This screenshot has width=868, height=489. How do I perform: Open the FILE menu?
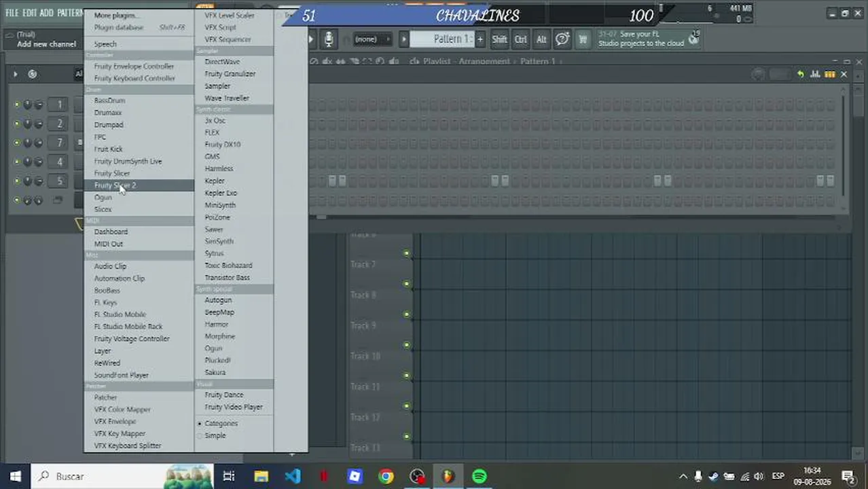(12, 13)
